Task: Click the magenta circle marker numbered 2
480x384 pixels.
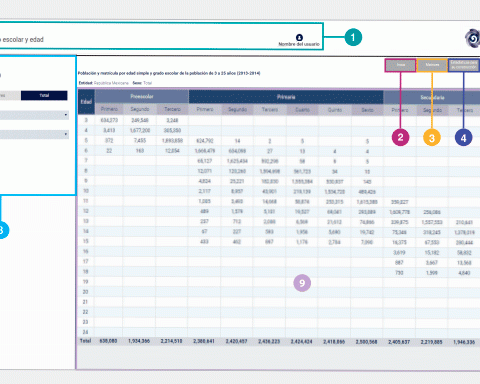Action: 400,137
